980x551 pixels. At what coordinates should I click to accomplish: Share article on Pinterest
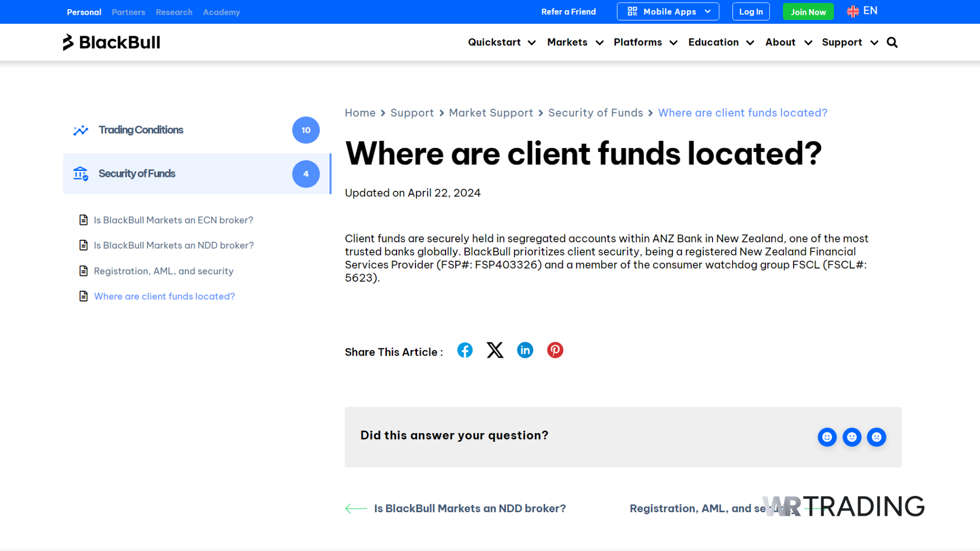coord(555,350)
